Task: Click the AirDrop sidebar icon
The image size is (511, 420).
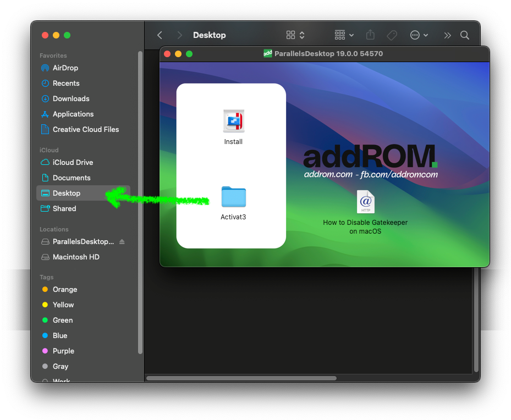Action: click(x=45, y=68)
